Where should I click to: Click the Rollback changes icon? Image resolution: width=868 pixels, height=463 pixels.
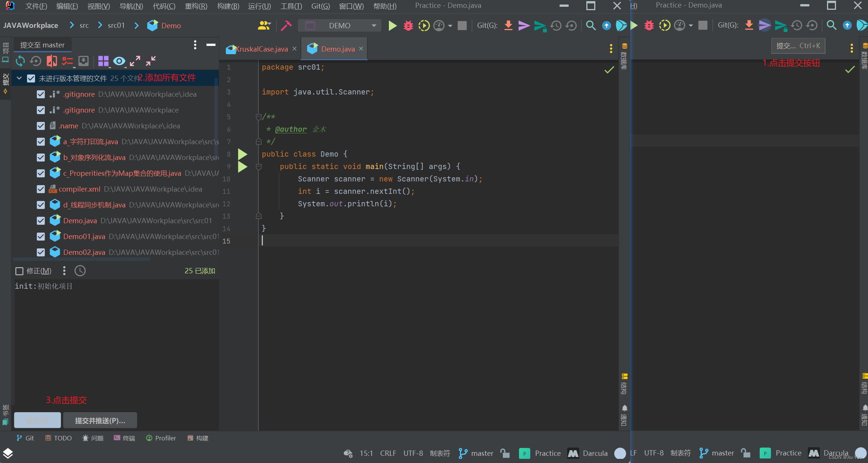click(36, 61)
